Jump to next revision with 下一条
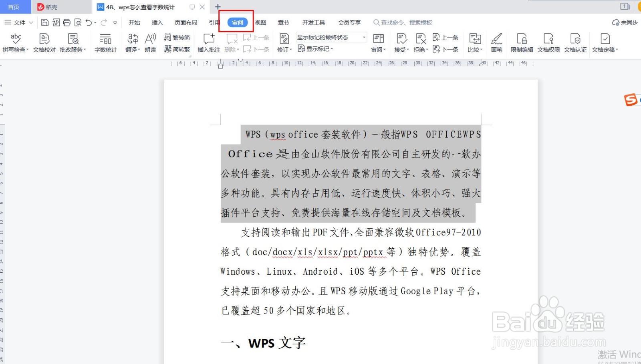This screenshot has height=364, width=641. point(446,49)
